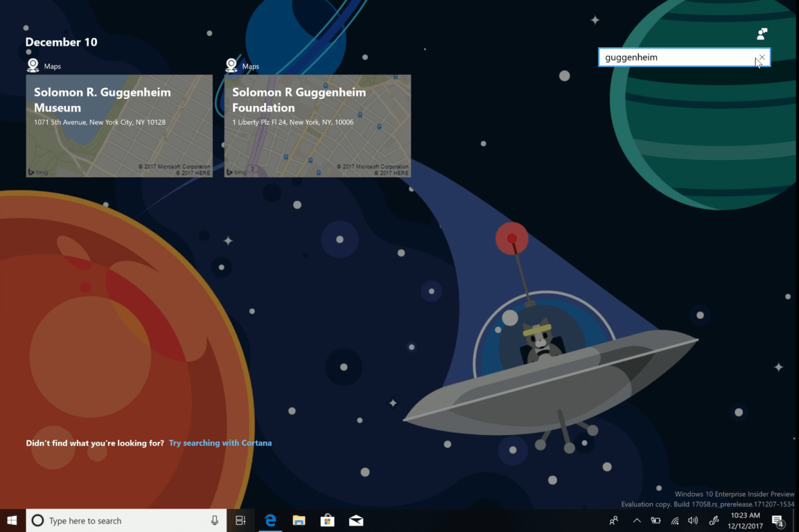Click the December 10 date heading
This screenshot has height=532, width=799.
[61, 42]
